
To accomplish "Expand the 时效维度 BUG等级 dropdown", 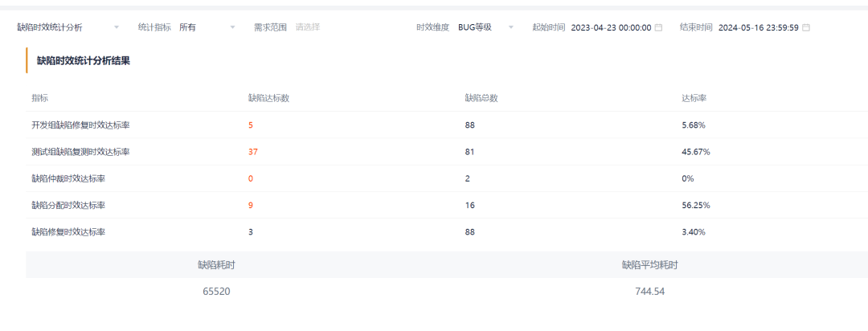I will (486, 27).
